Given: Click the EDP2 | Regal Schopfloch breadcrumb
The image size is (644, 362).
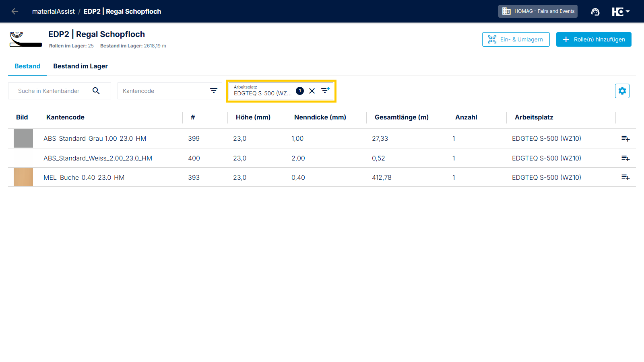Looking at the screenshot, I should (x=122, y=11).
